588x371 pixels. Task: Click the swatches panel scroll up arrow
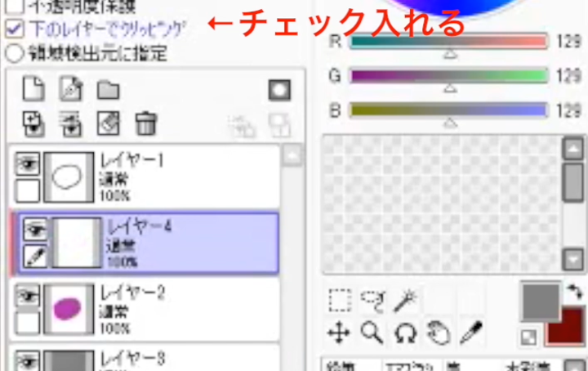pyautogui.click(x=573, y=149)
